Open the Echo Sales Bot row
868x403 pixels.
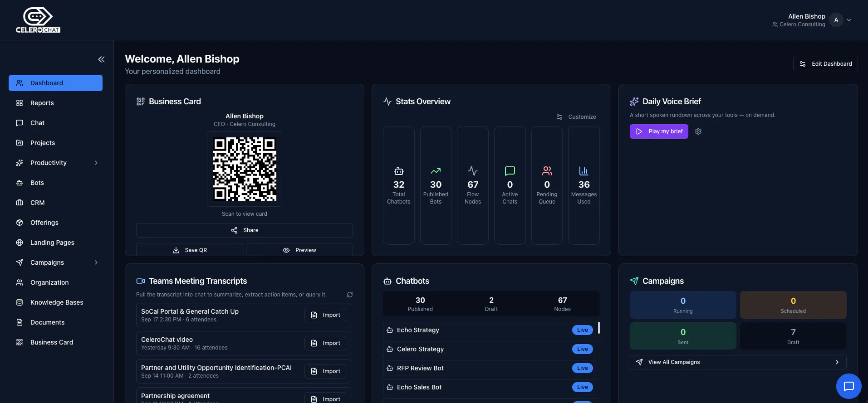[489, 387]
